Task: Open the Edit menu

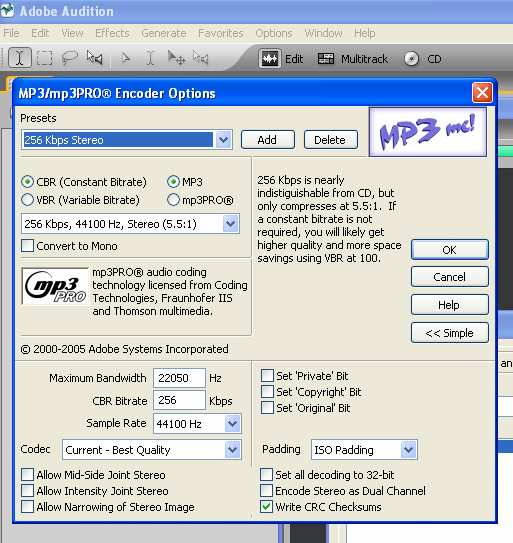Action: coord(40,33)
